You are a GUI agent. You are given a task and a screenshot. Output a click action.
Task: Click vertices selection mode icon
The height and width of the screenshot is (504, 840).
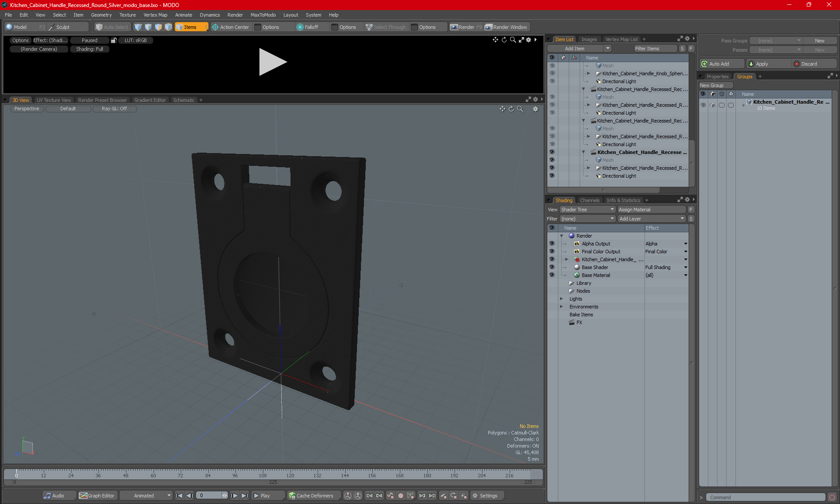138,27
